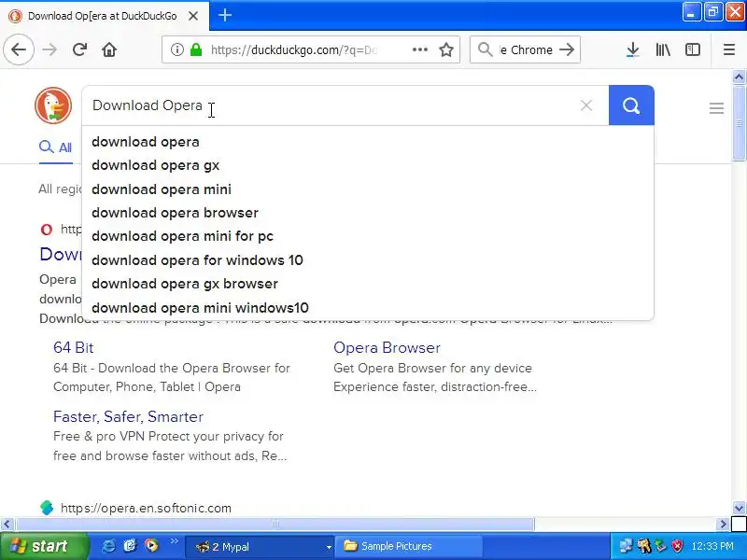Choose suggestion 'download opera gx browser'

pos(367,284)
